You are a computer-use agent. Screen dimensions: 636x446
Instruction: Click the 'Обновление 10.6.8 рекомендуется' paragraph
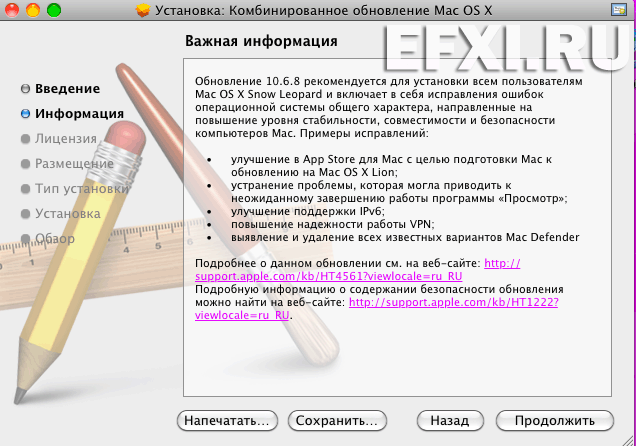point(389,107)
